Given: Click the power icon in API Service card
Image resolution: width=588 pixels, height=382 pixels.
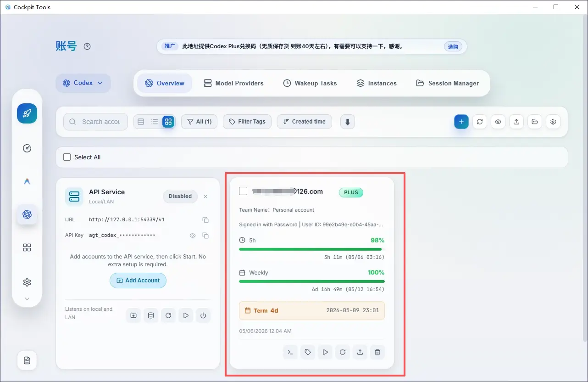Looking at the screenshot, I should click(x=203, y=315).
